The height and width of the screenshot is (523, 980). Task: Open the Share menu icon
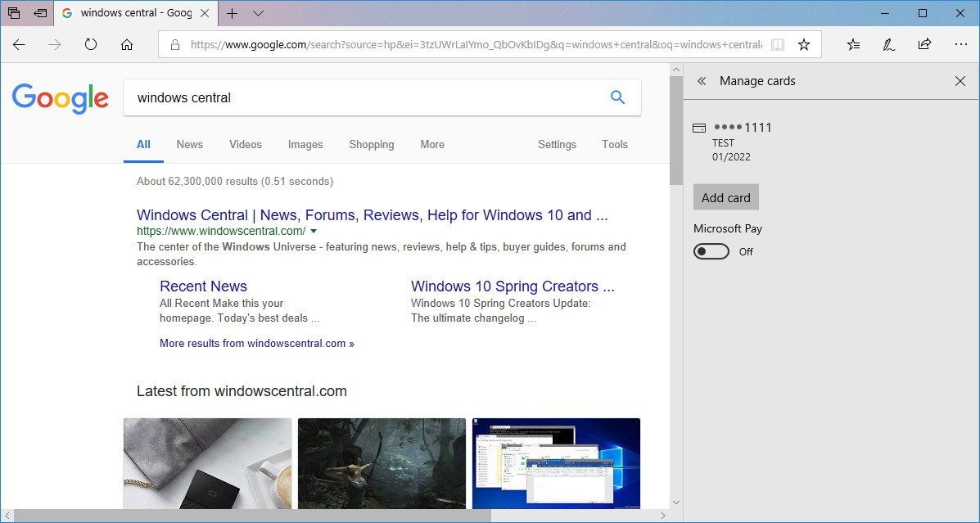924,45
